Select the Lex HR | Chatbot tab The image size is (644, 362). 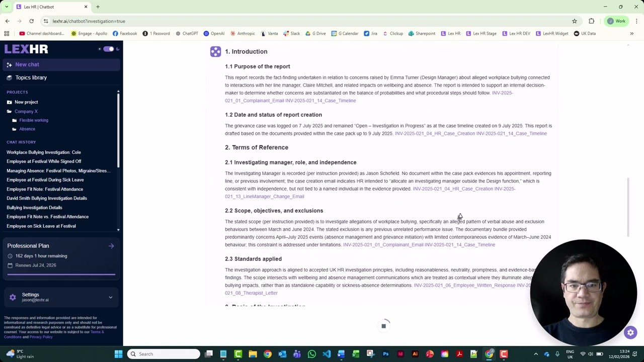point(52,7)
